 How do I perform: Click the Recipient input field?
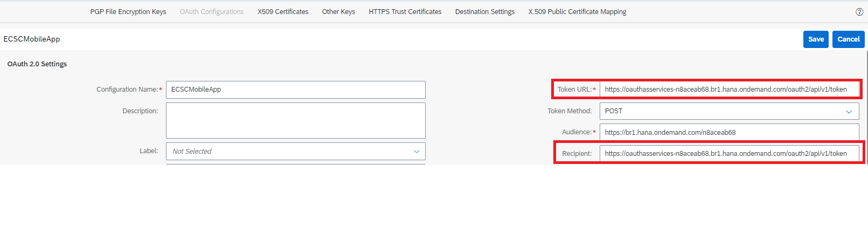[730, 154]
